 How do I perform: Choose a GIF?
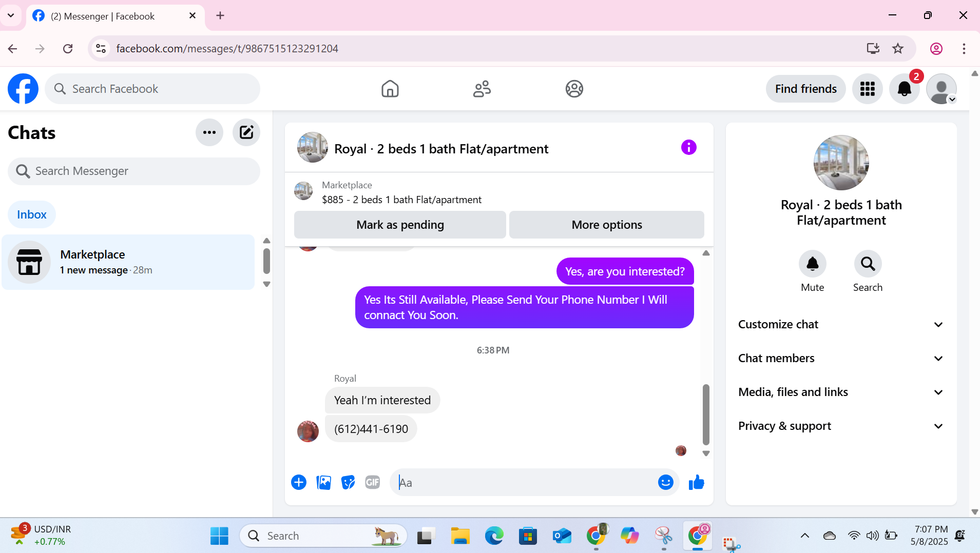pyautogui.click(x=373, y=482)
